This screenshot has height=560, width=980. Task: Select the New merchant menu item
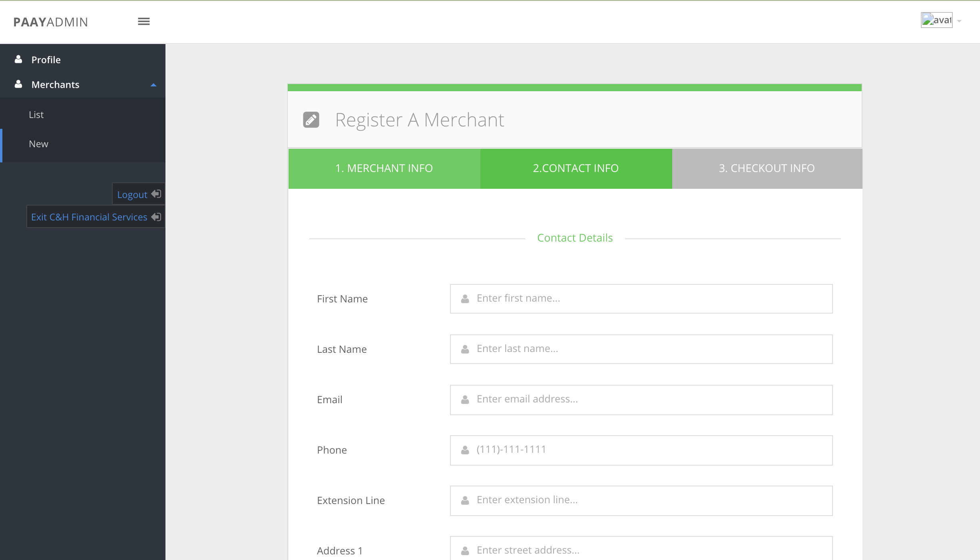pyautogui.click(x=38, y=144)
